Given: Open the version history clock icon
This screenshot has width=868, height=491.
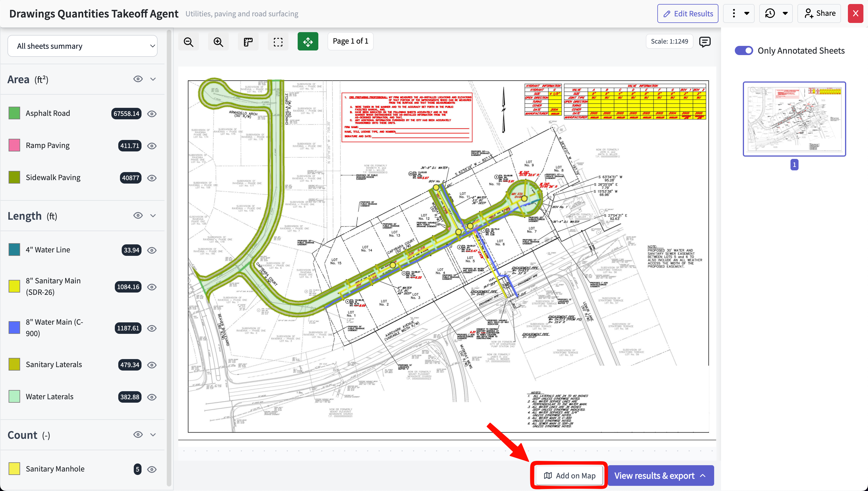Looking at the screenshot, I should click(770, 13).
